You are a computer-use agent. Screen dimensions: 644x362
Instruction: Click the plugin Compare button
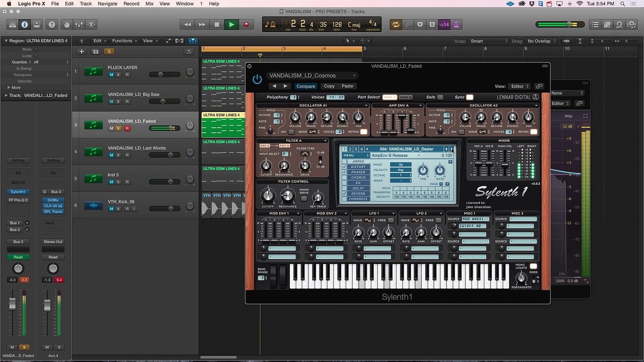(305, 86)
